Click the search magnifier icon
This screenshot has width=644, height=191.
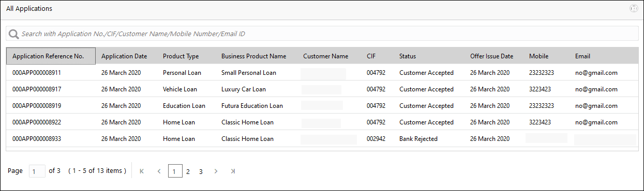click(x=13, y=34)
